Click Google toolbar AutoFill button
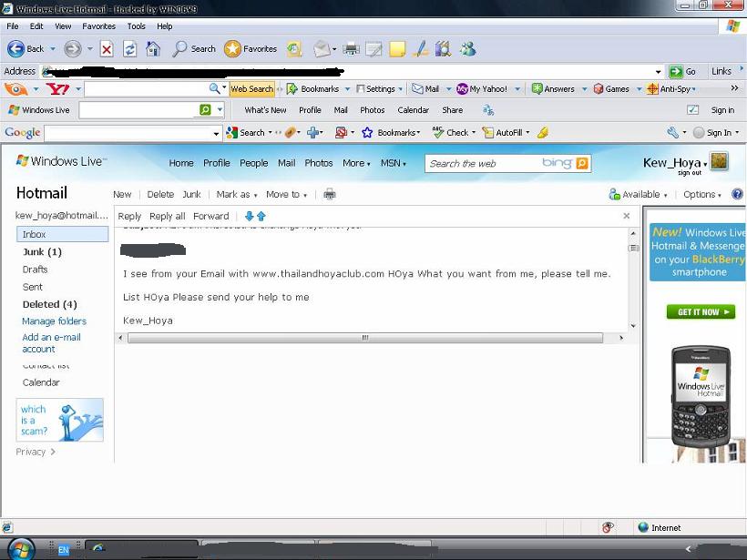This screenshot has width=747, height=560. (502, 132)
